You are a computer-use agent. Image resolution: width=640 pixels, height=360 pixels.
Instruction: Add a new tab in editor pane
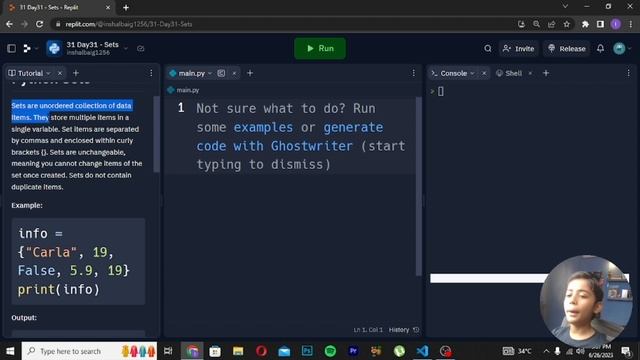click(x=250, y=73)
